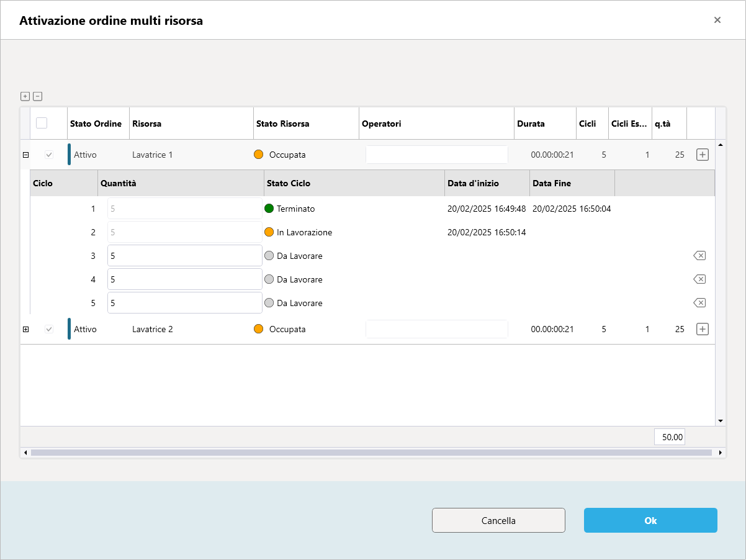Delete cycle 4 using its erase icon
The image size is (746, 560).
point(699,279)
